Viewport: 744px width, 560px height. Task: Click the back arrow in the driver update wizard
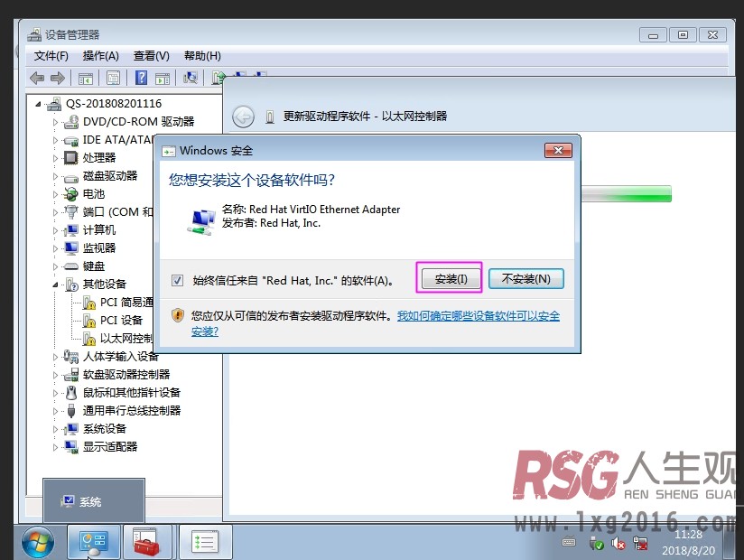244,117
